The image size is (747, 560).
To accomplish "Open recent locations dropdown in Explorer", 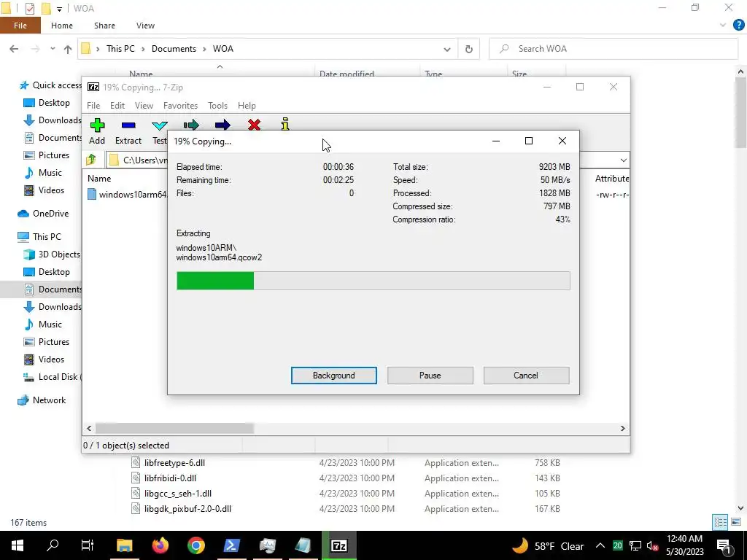I will tap(53, 49).
